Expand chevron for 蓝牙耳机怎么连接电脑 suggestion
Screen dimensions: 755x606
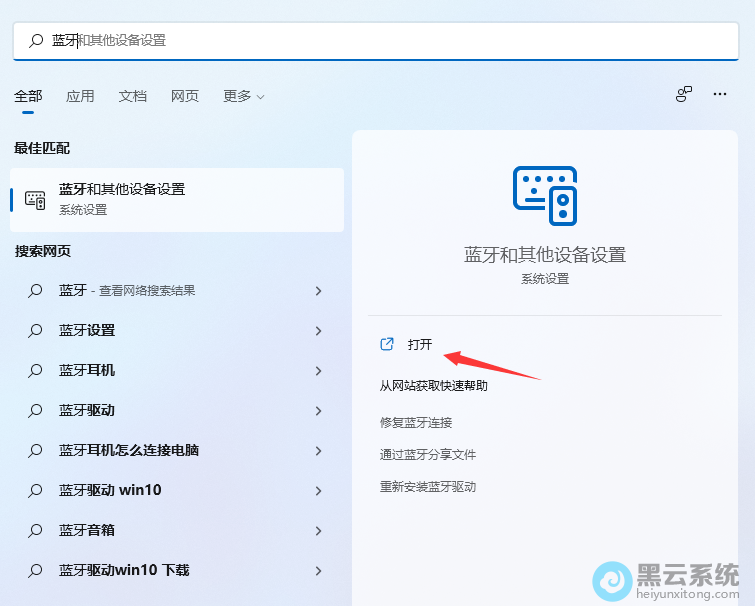click(x=319, y=451)
